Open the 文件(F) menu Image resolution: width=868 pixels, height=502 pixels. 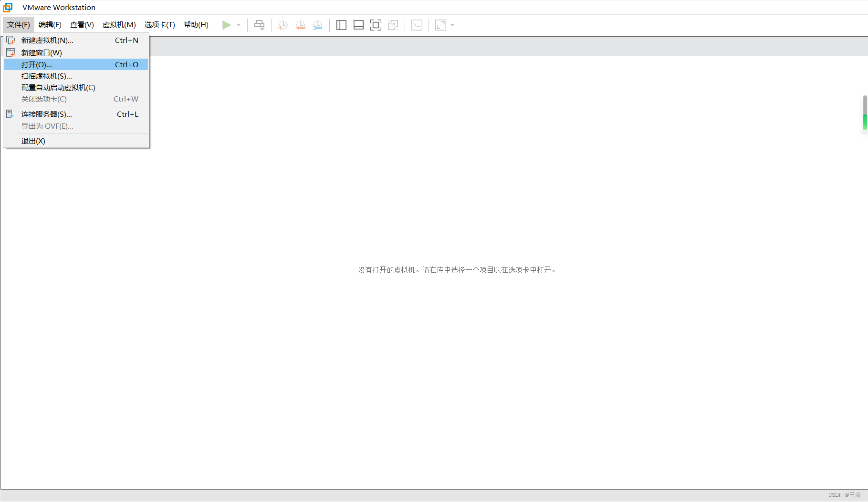tap(19, 25)
